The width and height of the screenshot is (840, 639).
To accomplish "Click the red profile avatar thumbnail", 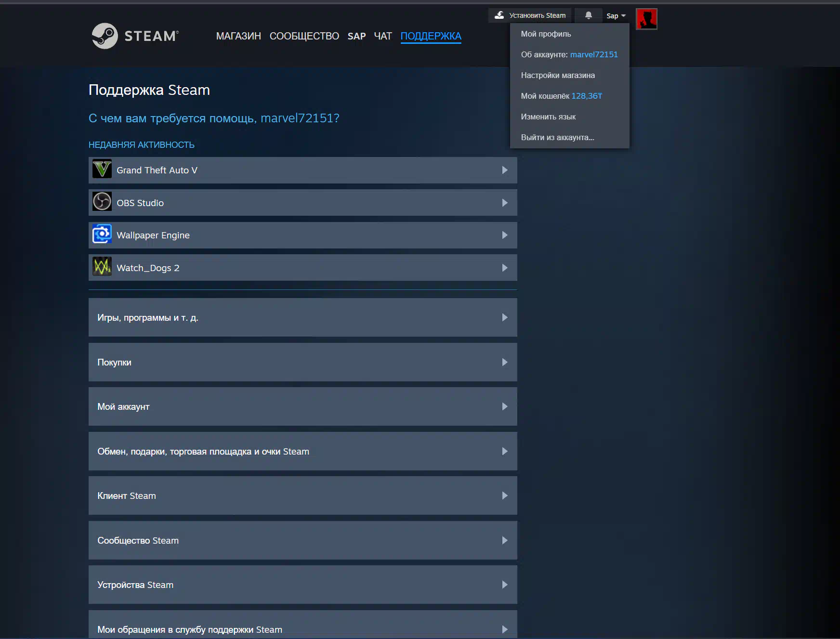I will click(x=646, y=19).
